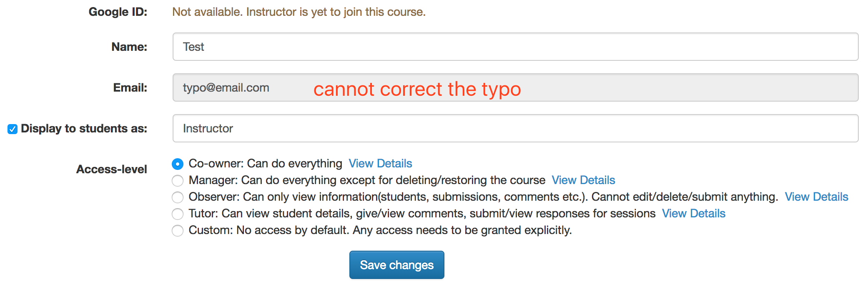Select the Manager access level
The height and width of the screenshot is (289, 868).
coord(178,181)
